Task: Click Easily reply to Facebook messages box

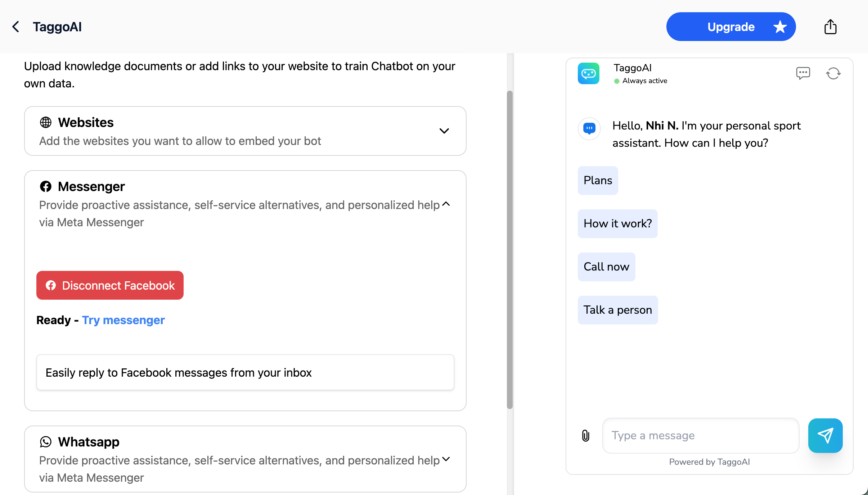Action: tap(245, 372)
